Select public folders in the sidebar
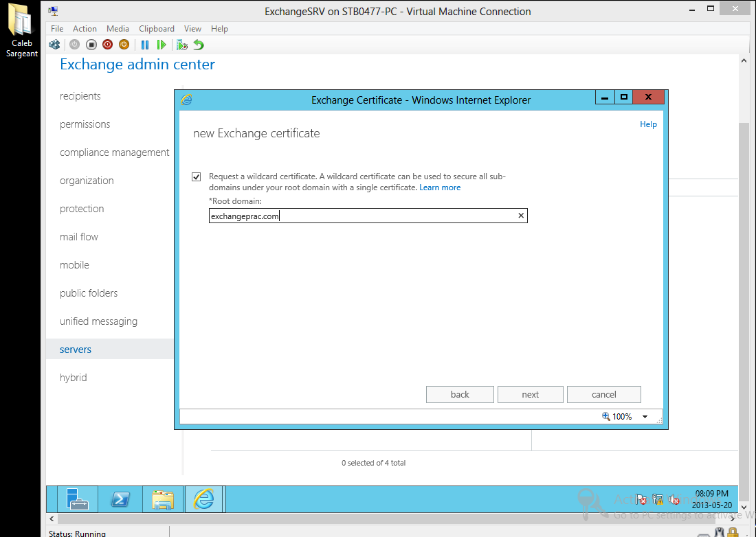756x537 pixels. coord(89,293)
